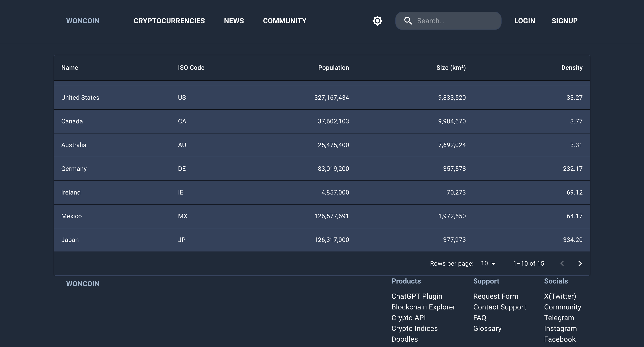This screenshot has width=644, height=347.
Task: Sort table by Population column header
Action: click(333, 68)
